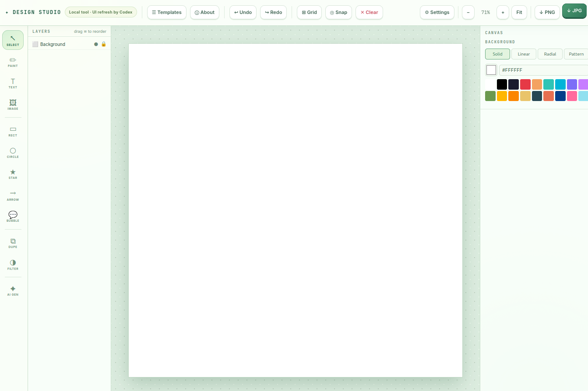Switch background to Linear tab
588x391 pixels.
[x=524, y=54]
